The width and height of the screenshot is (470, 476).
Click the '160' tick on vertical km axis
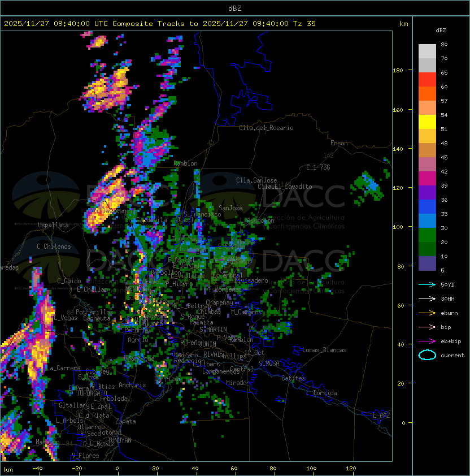pyautogui.click(x=398, y=110)
